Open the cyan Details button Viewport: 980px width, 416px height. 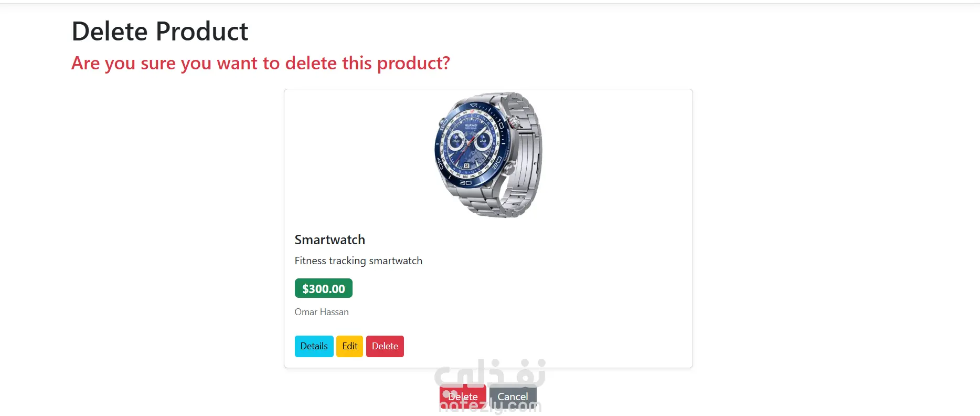(x=314, y=346)
